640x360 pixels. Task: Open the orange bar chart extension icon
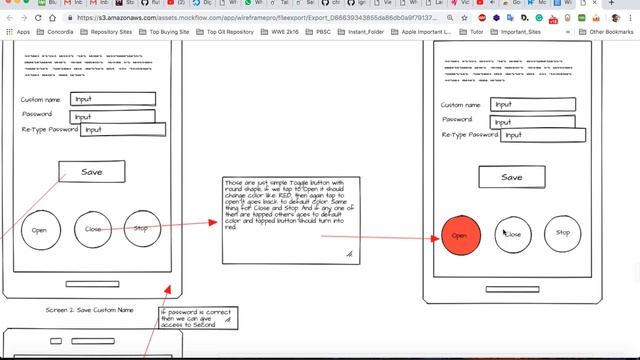[x=596, y=18]
